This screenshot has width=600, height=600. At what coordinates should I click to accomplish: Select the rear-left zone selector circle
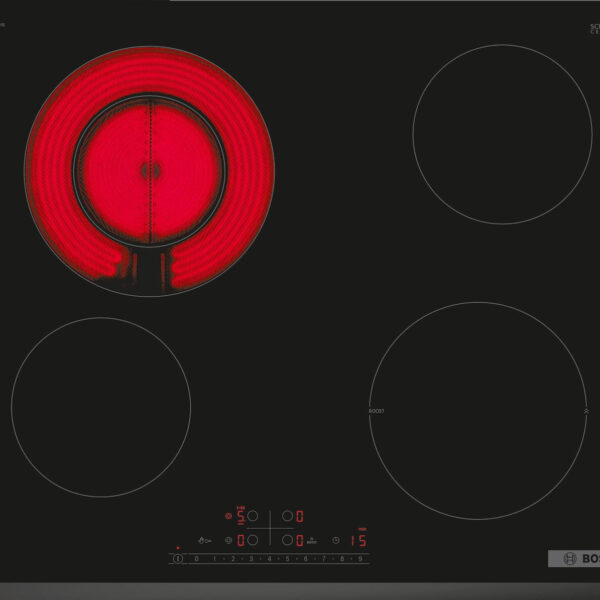(x=253, y=517)
